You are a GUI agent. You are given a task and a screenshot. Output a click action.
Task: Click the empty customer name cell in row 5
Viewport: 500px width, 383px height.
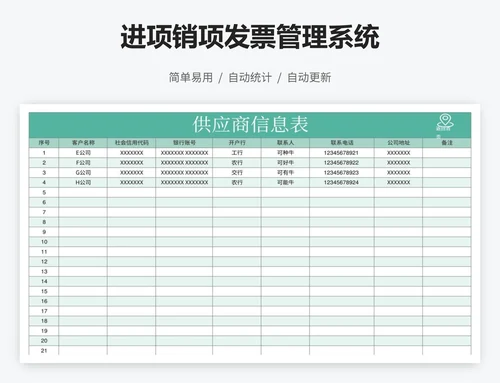[x=83, y=192]
